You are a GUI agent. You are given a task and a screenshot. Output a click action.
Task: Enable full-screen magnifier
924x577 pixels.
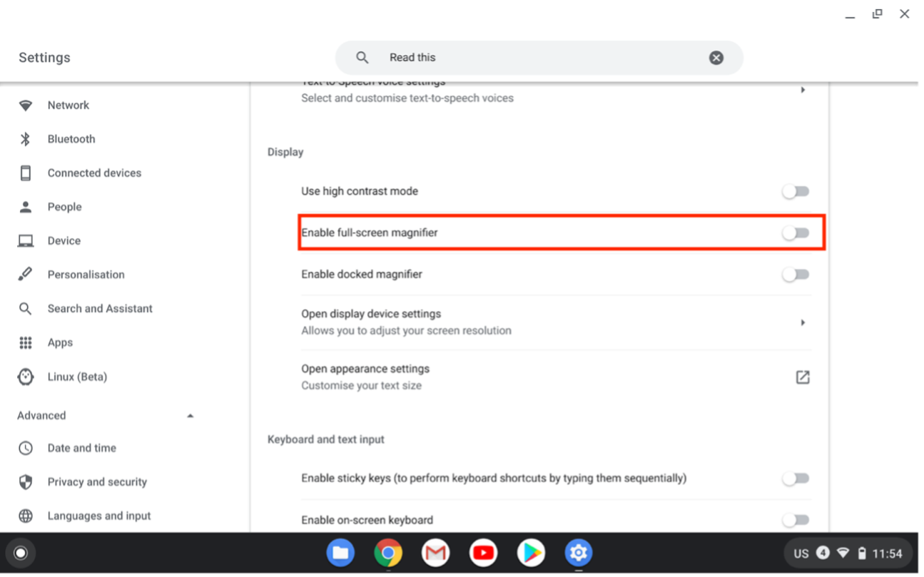[x=796, y=233]
